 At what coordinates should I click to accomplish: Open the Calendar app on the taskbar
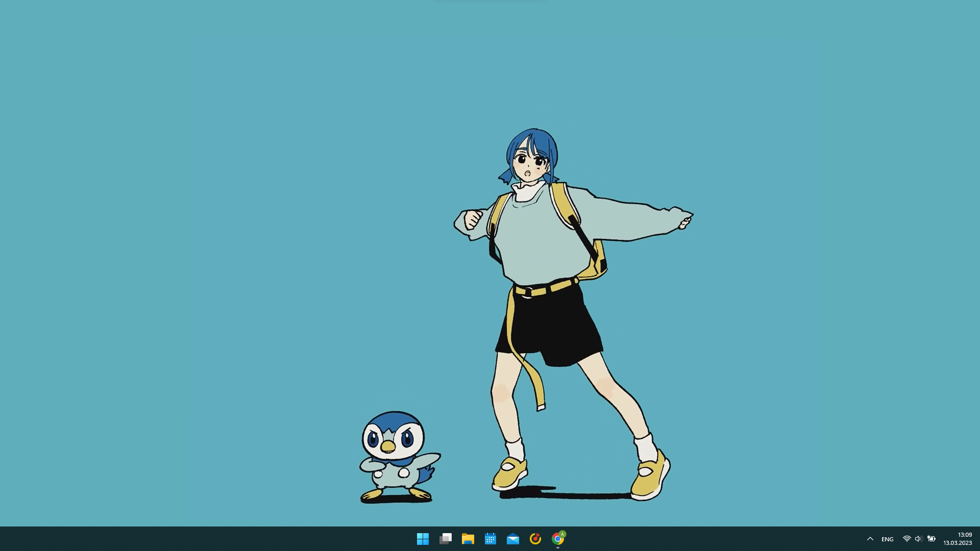491,539
